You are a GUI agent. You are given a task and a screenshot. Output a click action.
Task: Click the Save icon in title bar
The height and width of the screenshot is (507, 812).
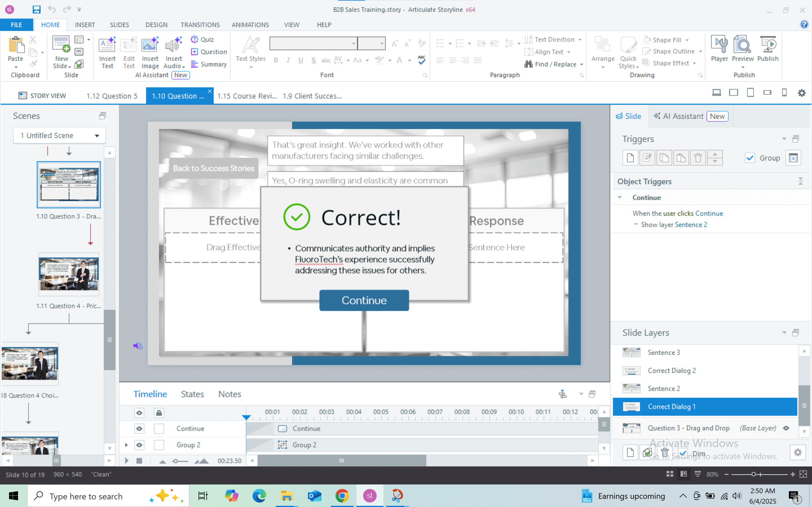click(36, 10)
